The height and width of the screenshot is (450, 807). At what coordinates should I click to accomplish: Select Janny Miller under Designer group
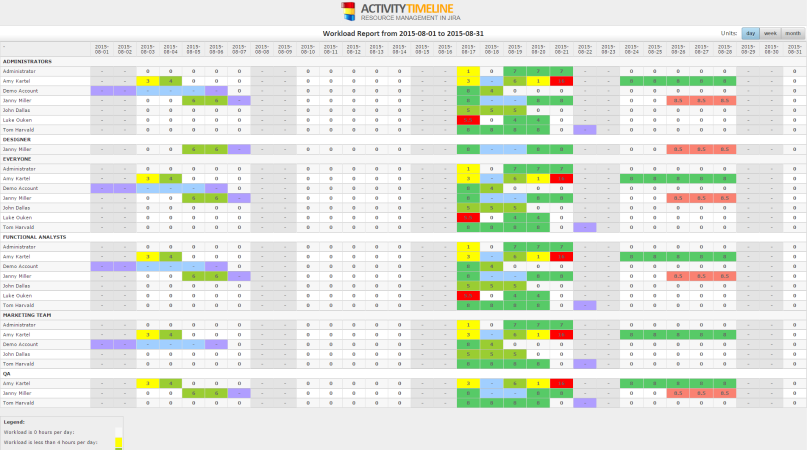18,149
